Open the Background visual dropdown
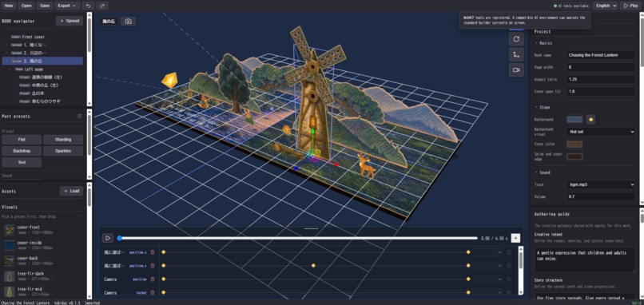 click(601, 132)
